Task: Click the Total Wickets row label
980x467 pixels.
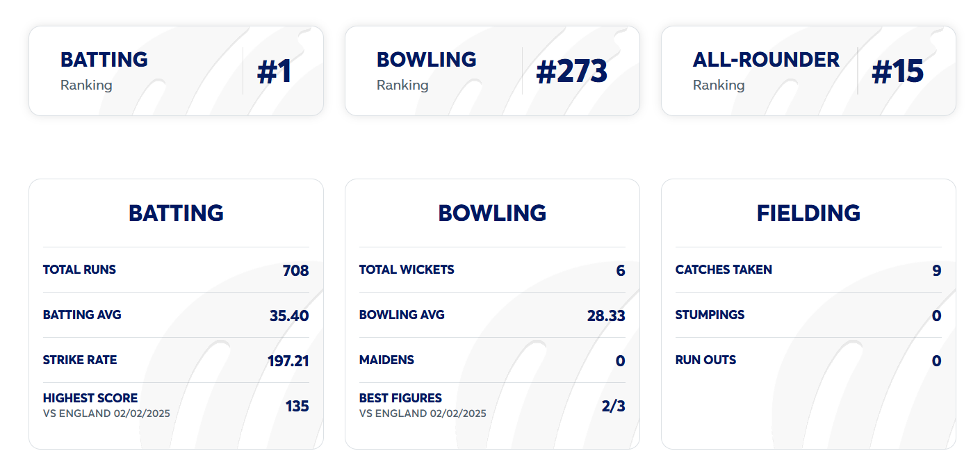Action: pos(407,270)
